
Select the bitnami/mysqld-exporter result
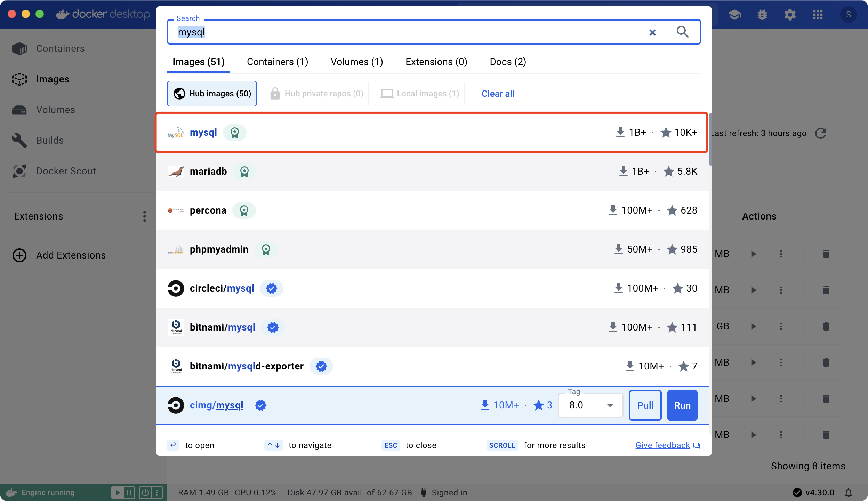click(x=432, y=366)
